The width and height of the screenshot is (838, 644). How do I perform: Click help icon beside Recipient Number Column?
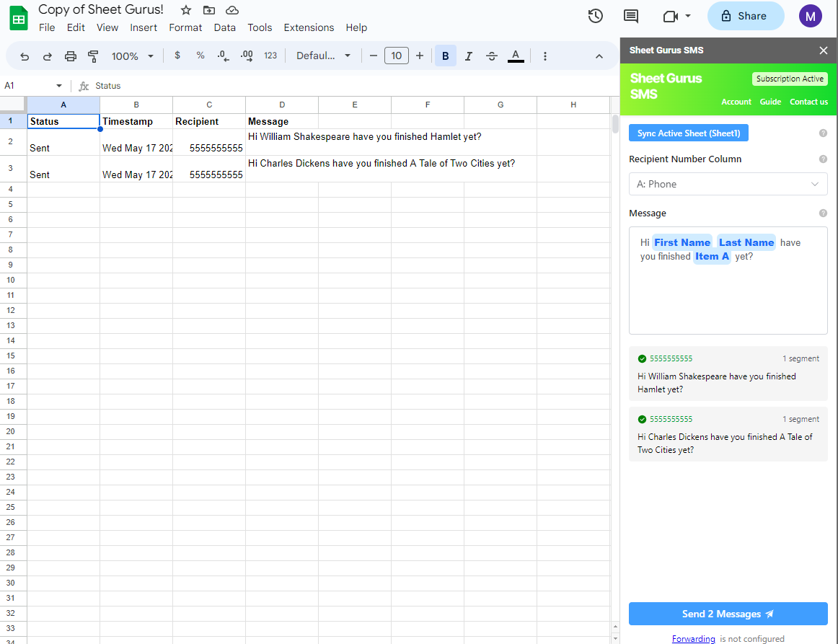[x=823, y=159]
